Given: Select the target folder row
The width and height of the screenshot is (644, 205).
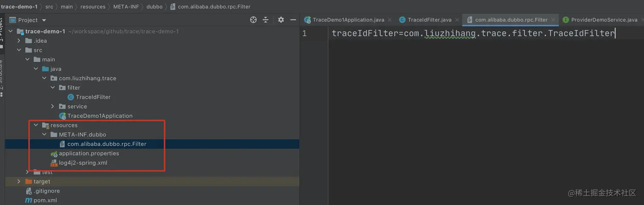Looking at the screenshot, I should (152, 182).
